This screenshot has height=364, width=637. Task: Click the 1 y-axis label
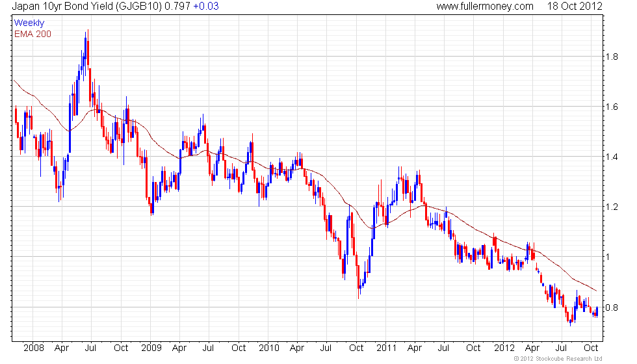(x=608, y=257)
